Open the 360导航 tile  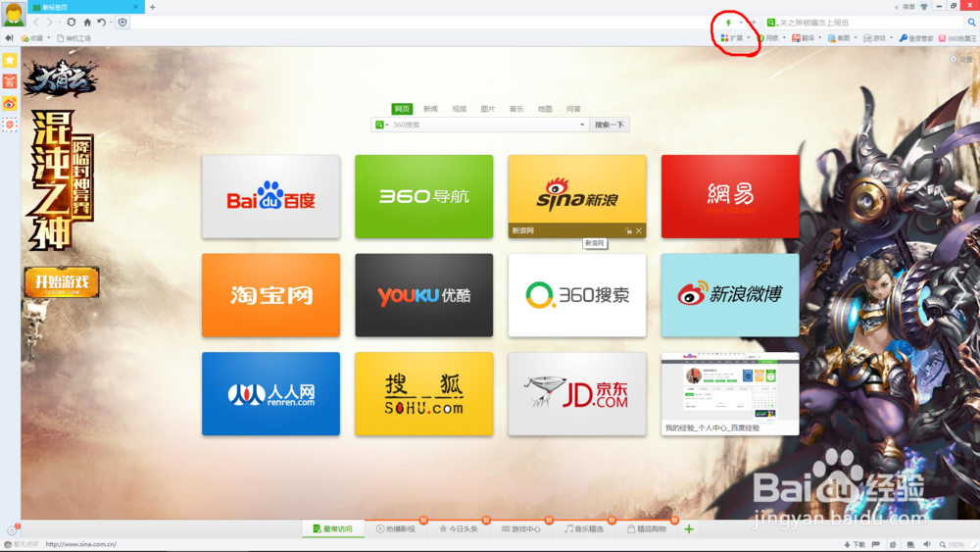click(423, 196)
